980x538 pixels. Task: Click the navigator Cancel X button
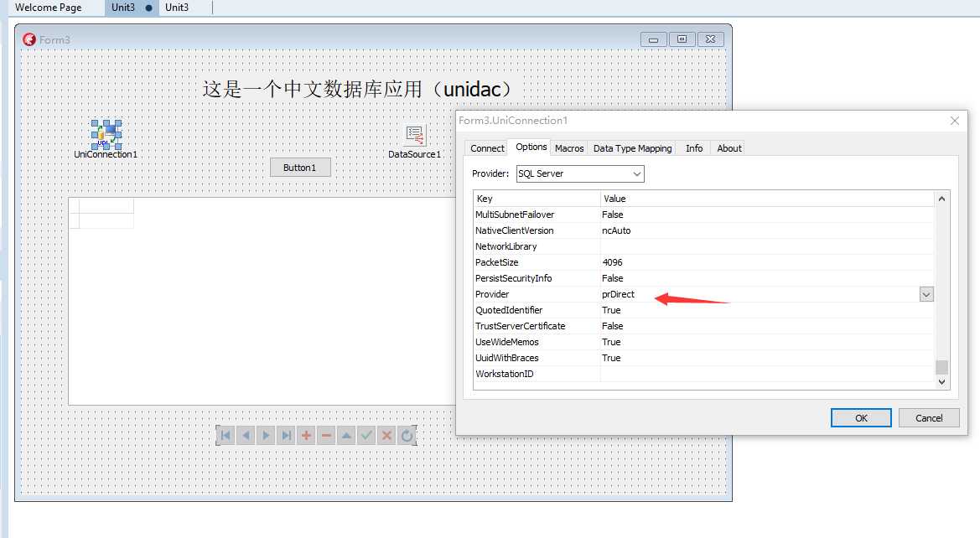point(386,436)
